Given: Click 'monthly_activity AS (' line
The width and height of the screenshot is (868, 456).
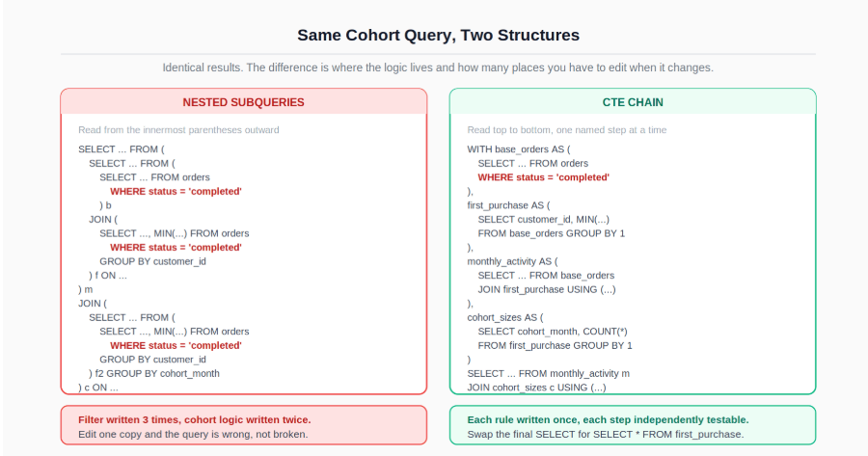Looking at the screenshot, I should coord(513,261).
